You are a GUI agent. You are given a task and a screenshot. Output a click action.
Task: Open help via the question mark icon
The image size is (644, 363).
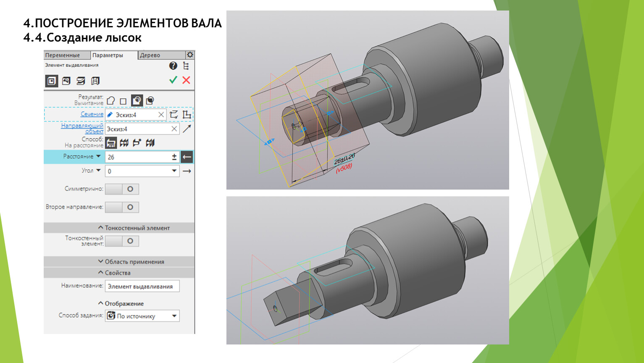pos(173,66)
